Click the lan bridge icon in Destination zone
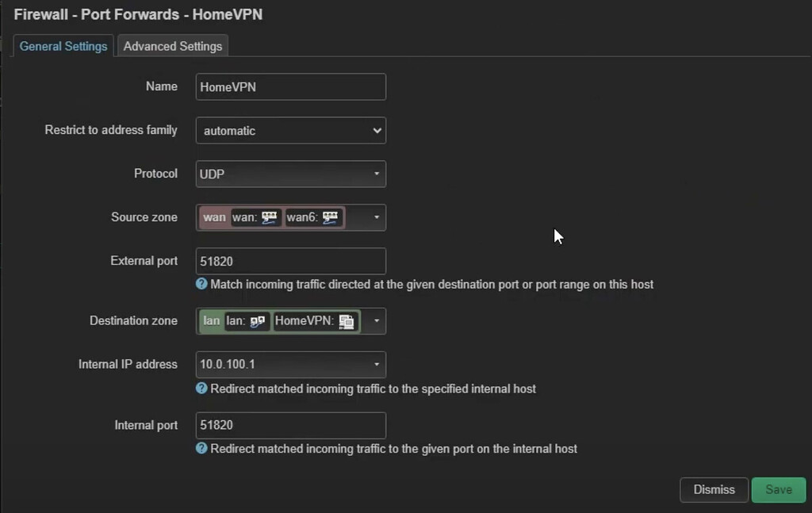 point(258,321)
